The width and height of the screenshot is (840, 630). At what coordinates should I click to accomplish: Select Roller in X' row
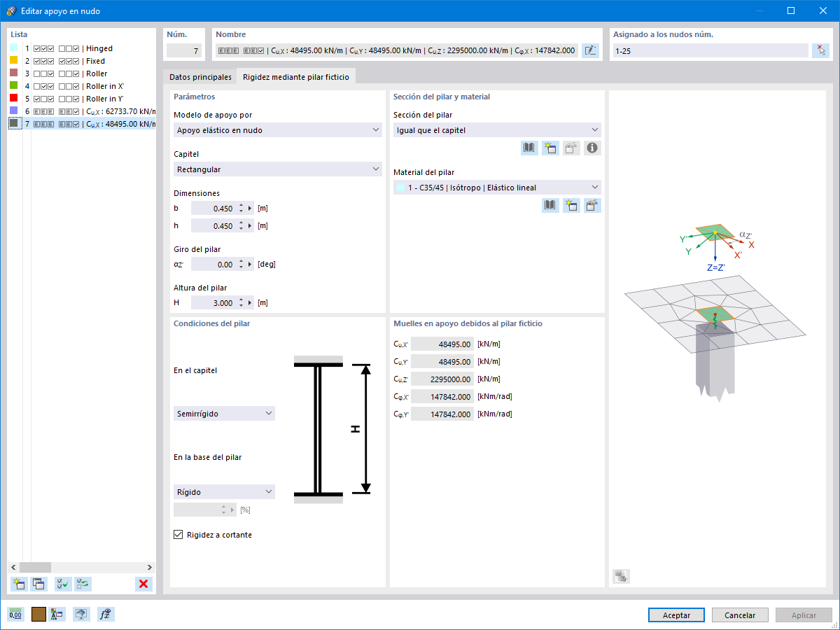[x=82, y=86]
